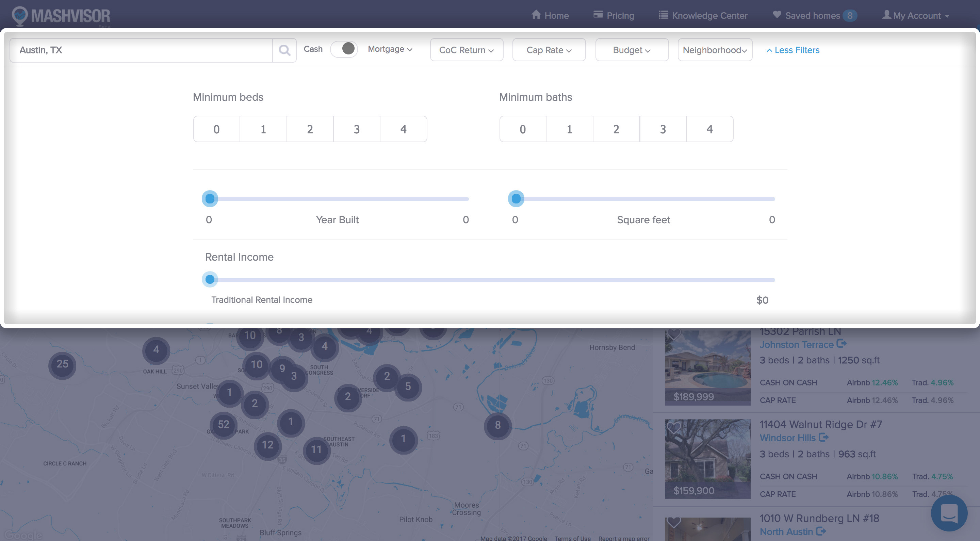Select minimum 3 beds filter
Viewport: 980px width, 541px height.
point(356,129)
